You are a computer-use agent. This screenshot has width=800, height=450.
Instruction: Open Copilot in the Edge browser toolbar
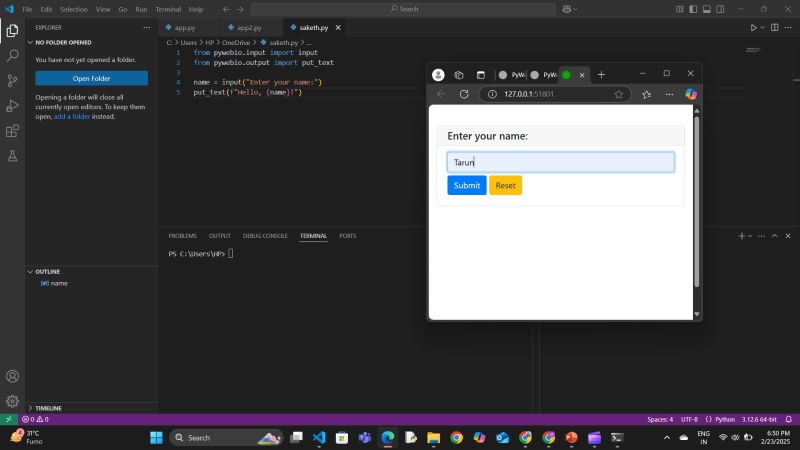tap(691, 94)
